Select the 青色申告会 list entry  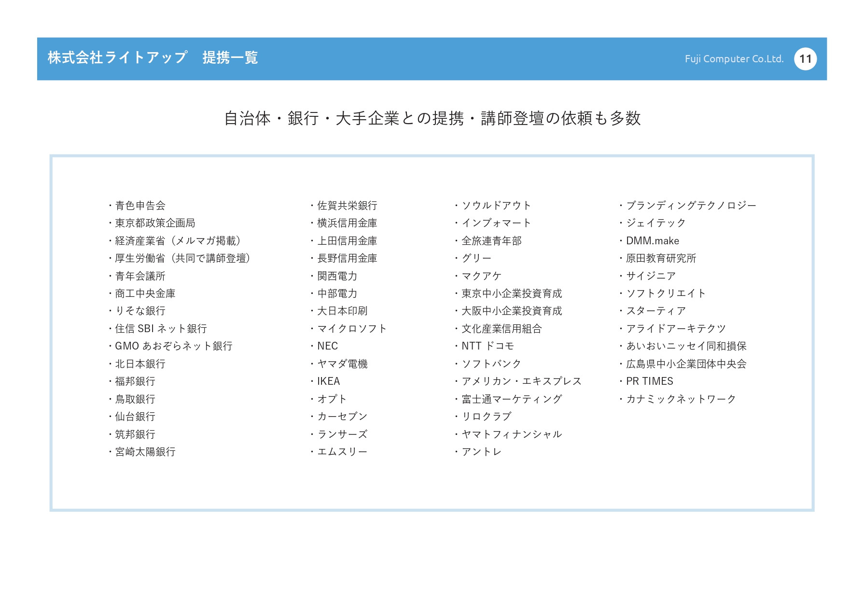coord(137,206)
